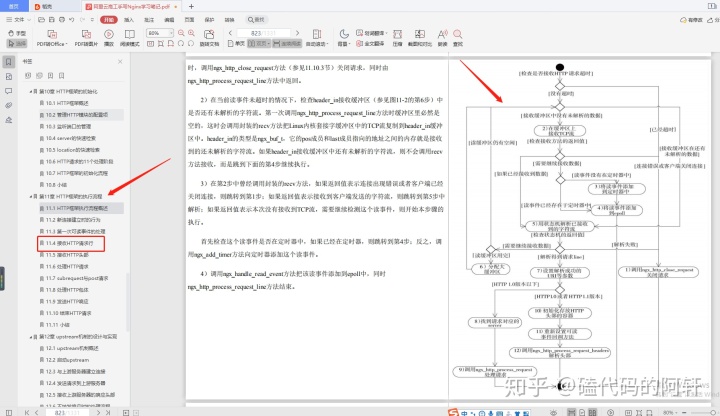Click the zoom in magnifier
Image resolution: width=720 pixels, height=416 pixels.
tap(191, 33)
